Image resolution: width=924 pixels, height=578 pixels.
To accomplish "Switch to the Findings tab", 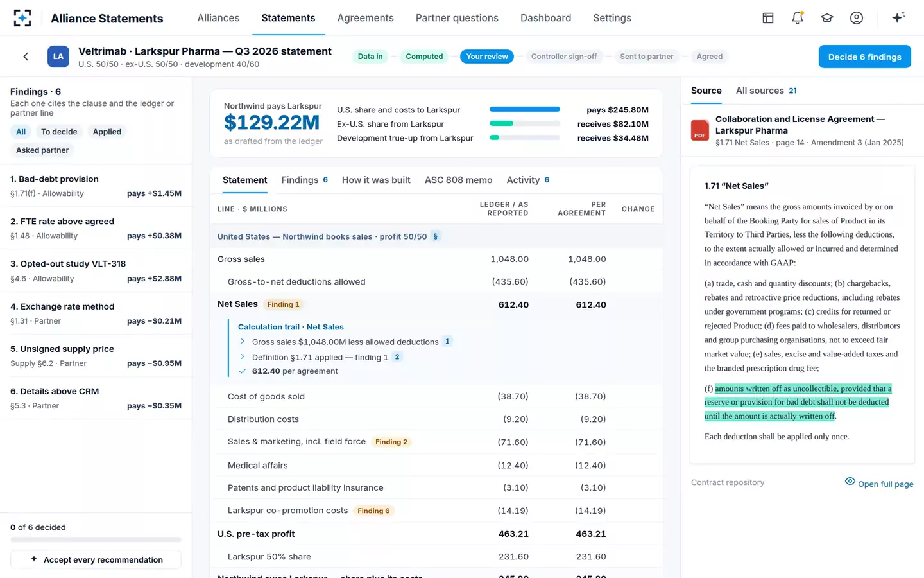I will click(305, 180).
